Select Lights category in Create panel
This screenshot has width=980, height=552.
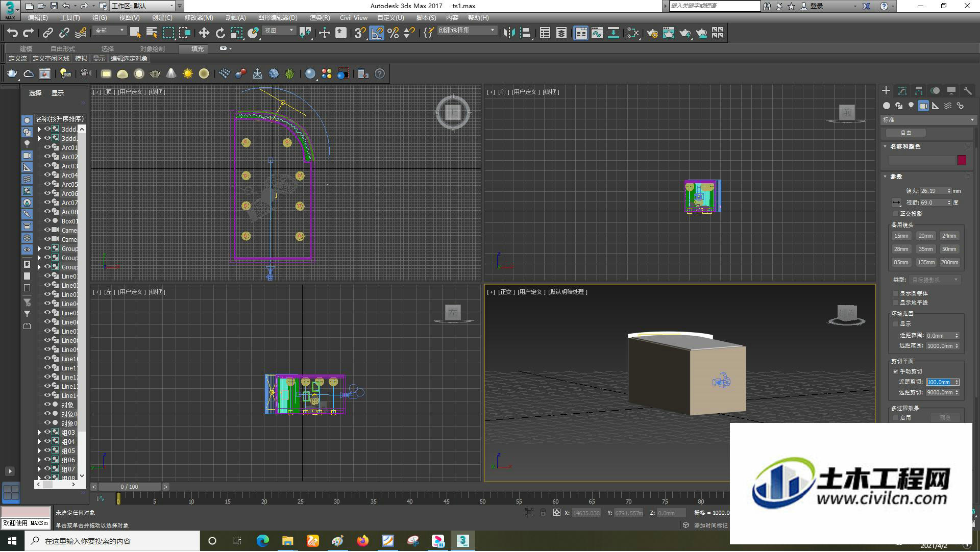[911, 106]
